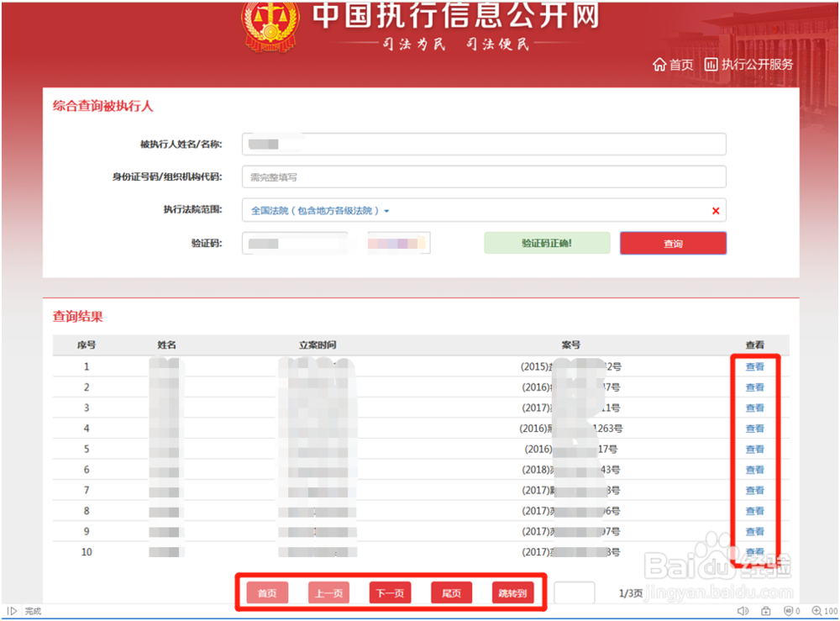The image size is (840, 621).
Task: Return to previous results with 上一页 button
Action: click(x=328, y=592)
